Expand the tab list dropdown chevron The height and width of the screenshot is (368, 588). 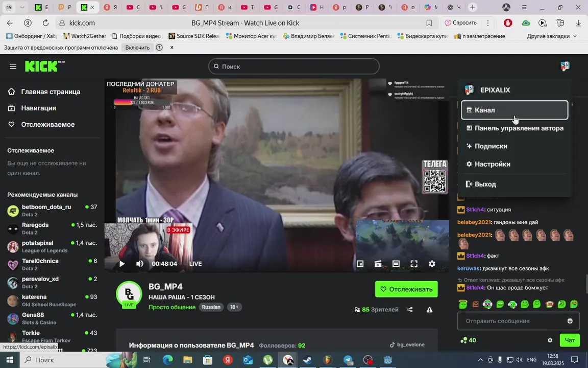coord(22,7)
